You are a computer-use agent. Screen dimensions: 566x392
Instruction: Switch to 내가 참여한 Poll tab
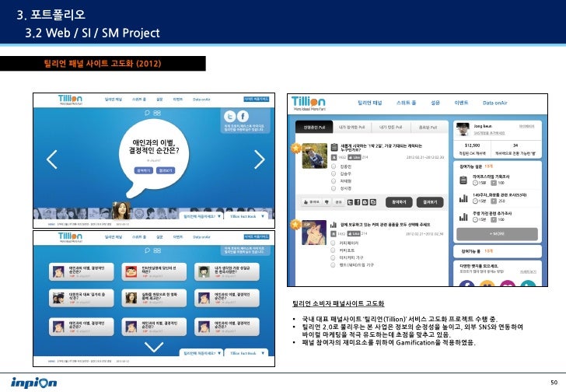click(x=351, y=127)
